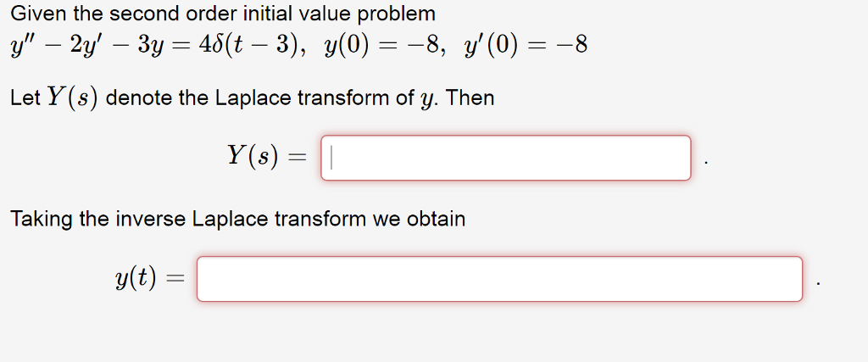
Task: Click the Y(s) symbol in the 'Let' sentence
Action: (x=72, y=98)
